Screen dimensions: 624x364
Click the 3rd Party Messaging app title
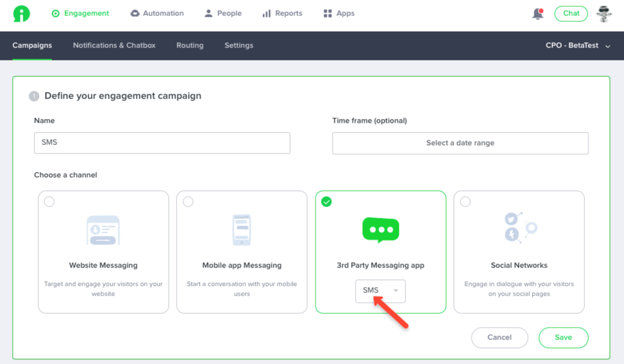(380, 265)
